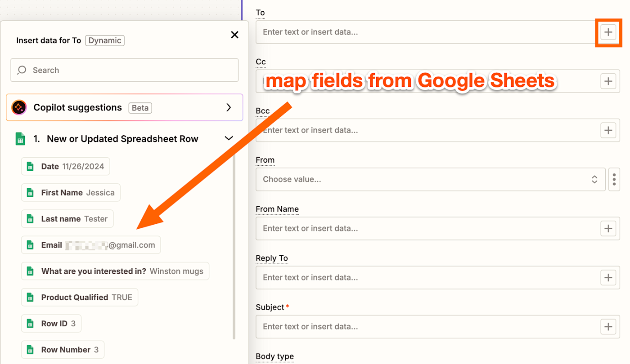This screenshot has width=630, height=364.
Task: Click sheet icon on the interested-in pill
Action: [30, 271]
